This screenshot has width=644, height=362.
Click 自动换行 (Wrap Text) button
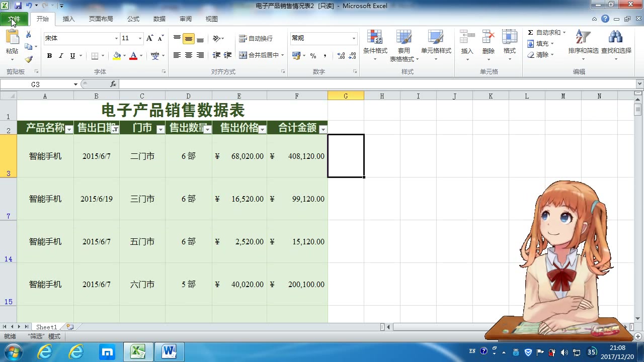pos(256,38)
